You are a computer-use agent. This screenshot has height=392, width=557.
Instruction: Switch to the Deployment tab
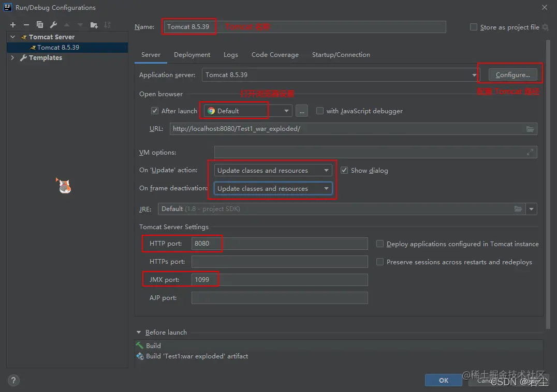click(x=192, y=54)
